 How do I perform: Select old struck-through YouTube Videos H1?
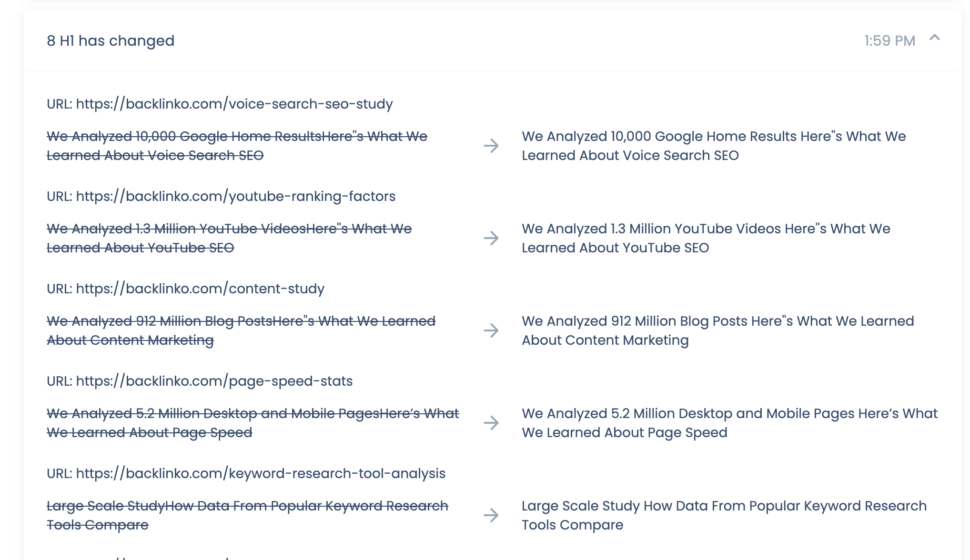[229, 238]
